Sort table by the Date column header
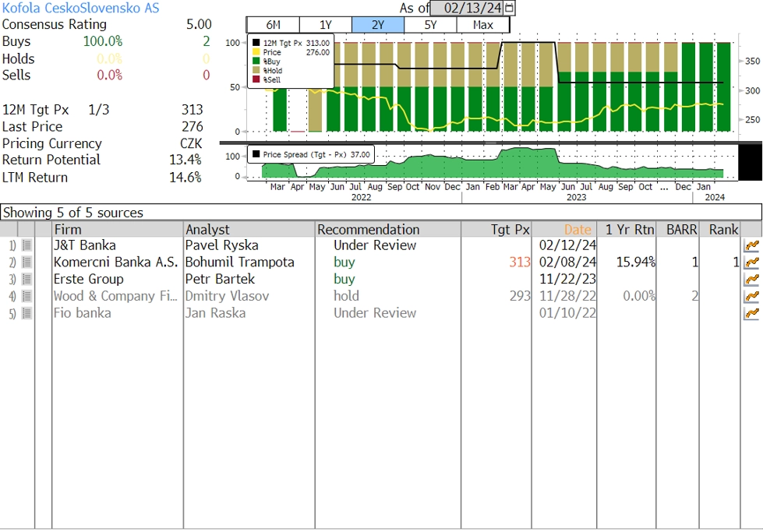763x532 pixels. pyautogui.click(x=578, y=230)
